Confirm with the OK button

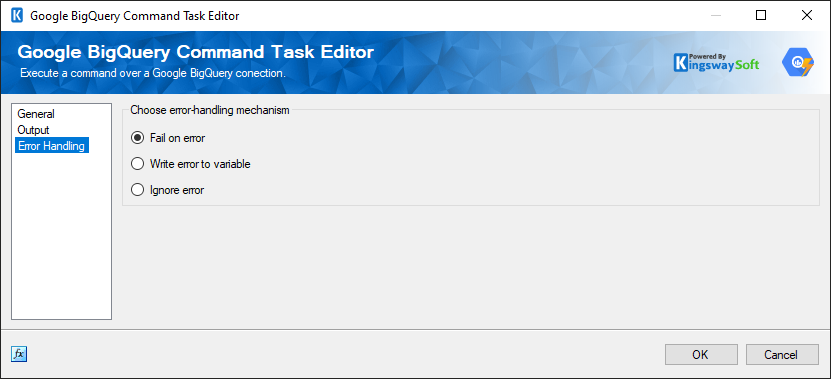pyautogui.click(x=701, y=355)
